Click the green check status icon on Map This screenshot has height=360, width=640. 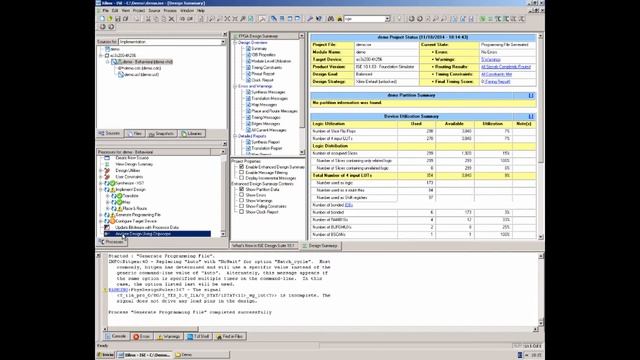pyautogui.click(x=119, y=202)
